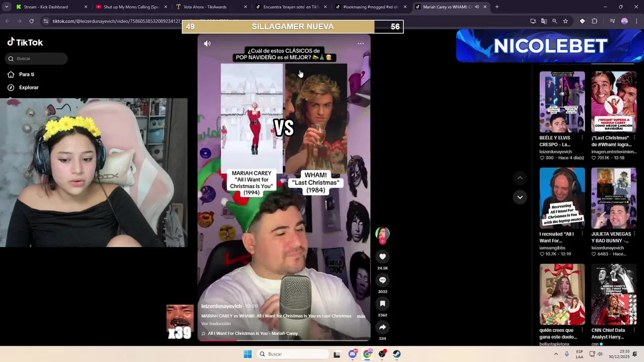Screen dimensions: 644x362
Task: Open the comments bubble icon showing 3032
Action: coord(382,280)
